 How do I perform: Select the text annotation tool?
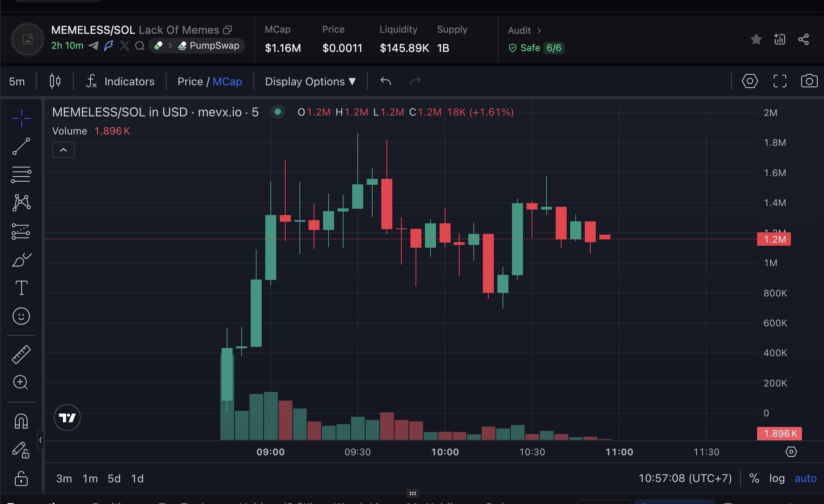pyautogui.click(x=21, y=288)
